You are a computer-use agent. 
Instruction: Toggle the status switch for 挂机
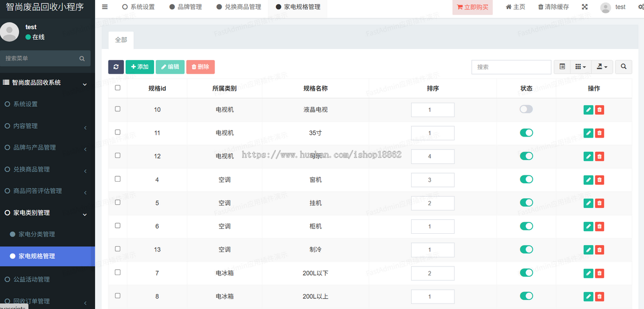tap(526, 203)
